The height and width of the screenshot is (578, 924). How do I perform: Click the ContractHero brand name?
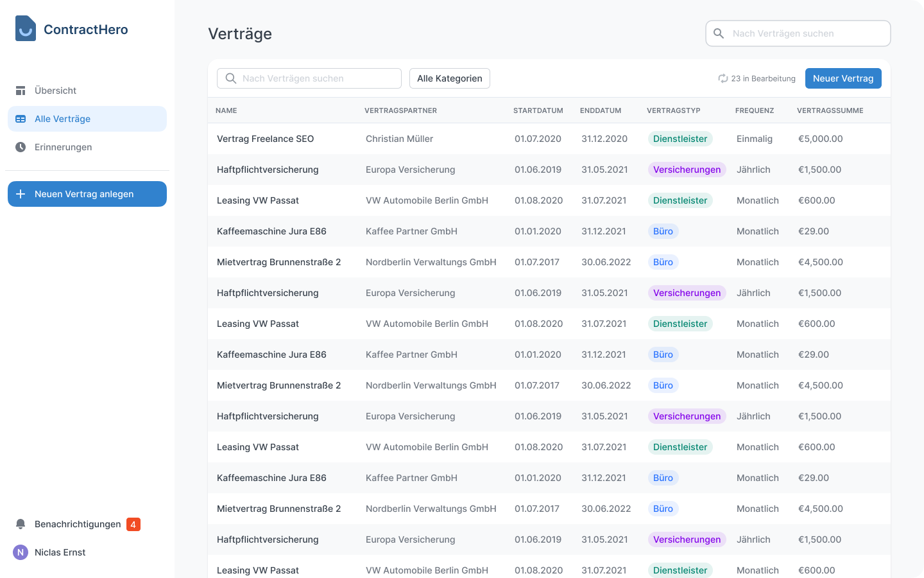86,30
